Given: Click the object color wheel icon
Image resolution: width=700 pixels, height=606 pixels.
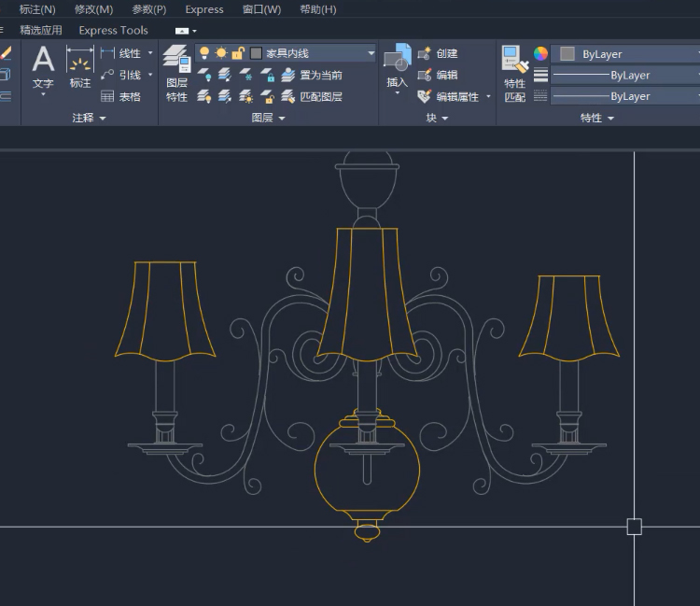Looking at the screenshot, I should (540, 53).
